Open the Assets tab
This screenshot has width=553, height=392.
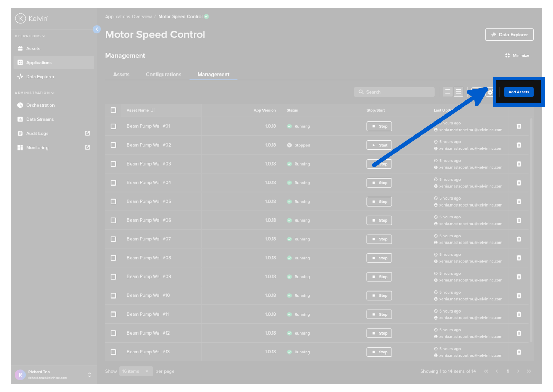pos(121,75)
